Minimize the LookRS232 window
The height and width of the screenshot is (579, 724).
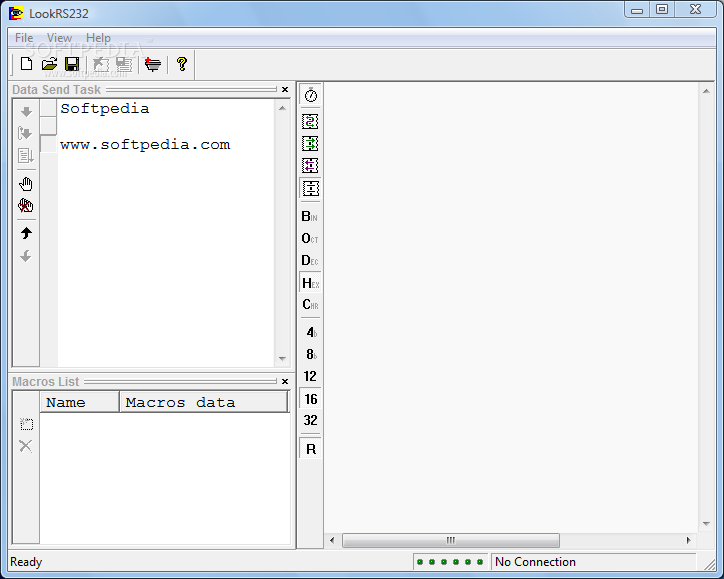coord(637,10)
